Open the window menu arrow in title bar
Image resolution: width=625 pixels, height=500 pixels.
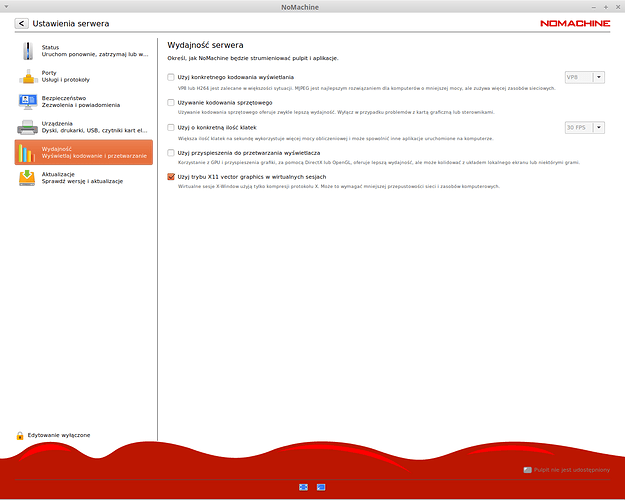coord(6,7)
